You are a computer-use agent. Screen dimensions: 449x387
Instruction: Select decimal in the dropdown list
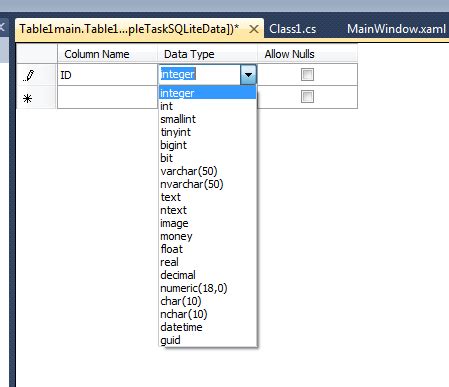coord(208,275)
